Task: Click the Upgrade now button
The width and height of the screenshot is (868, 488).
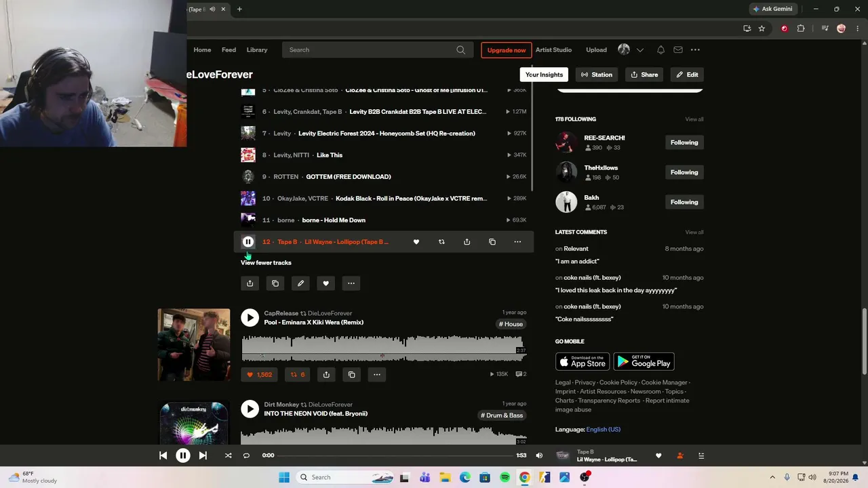Action: pyautogui.click(x=507, y=50)
